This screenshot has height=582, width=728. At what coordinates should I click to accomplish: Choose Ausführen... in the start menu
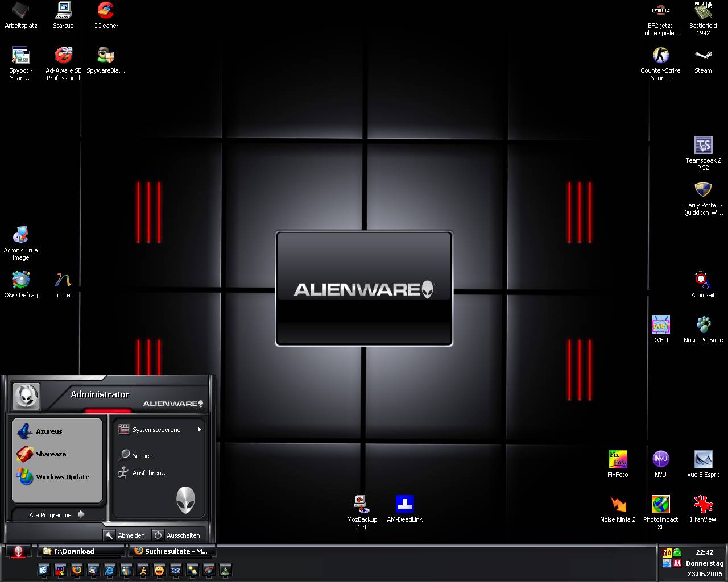pos(159,472)
